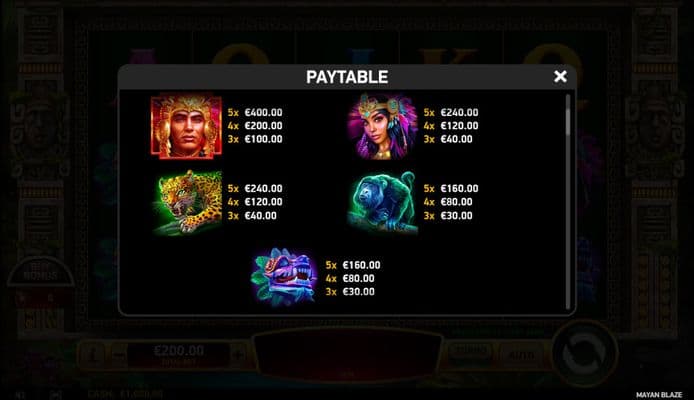The width and height of the screenshot is (694, 400).
Task: Select the feathered queen symbol icon
Action: coord(382,127)
